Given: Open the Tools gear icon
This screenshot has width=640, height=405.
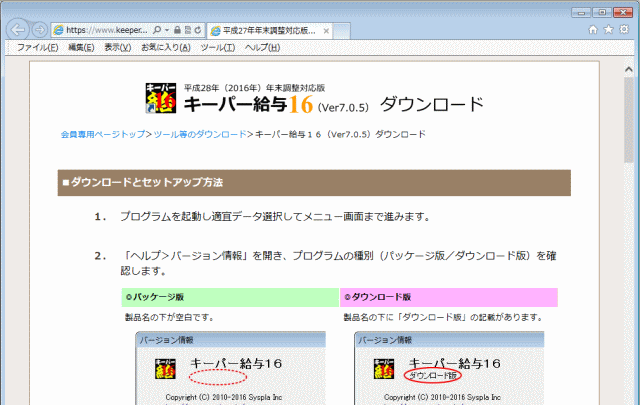Looking at the screenshot, I should tap(624, 29).
